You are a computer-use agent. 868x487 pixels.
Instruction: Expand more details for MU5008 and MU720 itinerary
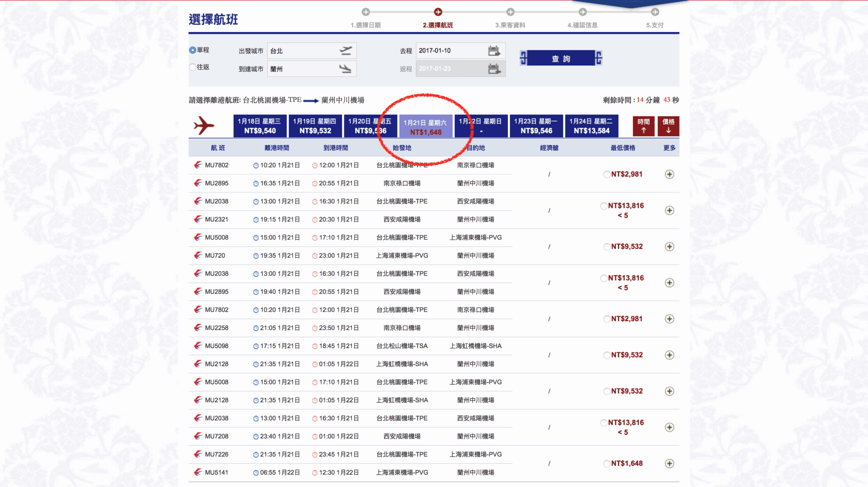[670, 247]
